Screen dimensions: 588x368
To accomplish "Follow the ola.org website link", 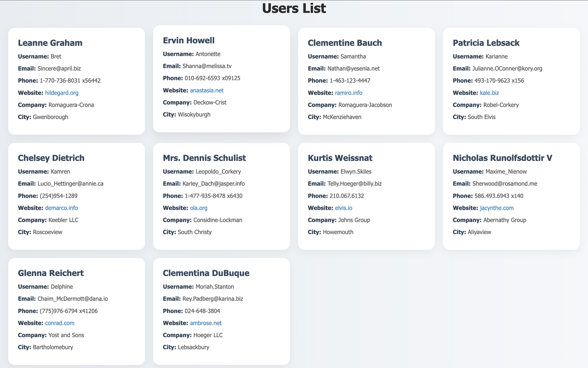I will click(x=199, y=208).
